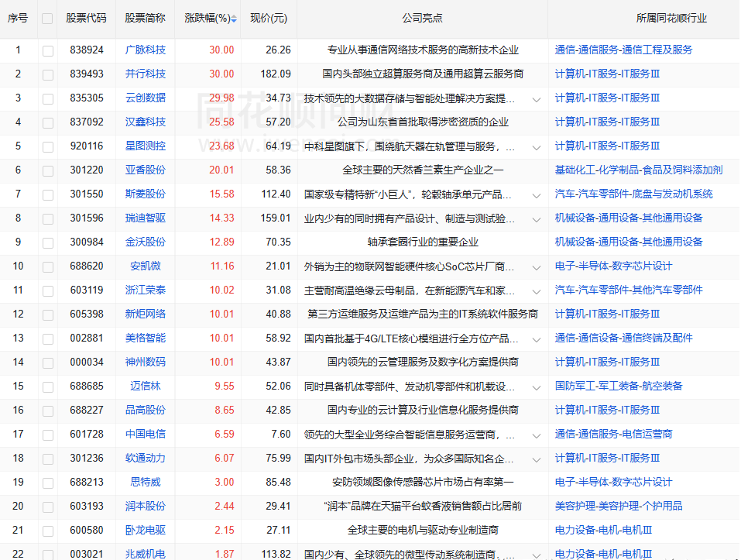This screenshot has height=560, width=741.
Task: Click highlight text 轴承套圈行业的重要企业
Action: pos(423,242)
